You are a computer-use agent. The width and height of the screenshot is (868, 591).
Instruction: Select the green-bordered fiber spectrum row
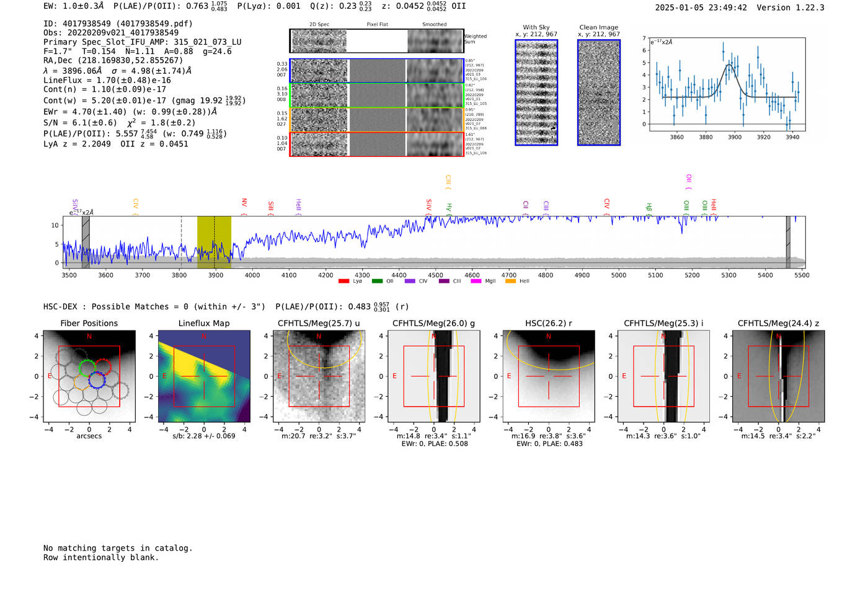tap(376, 96)
